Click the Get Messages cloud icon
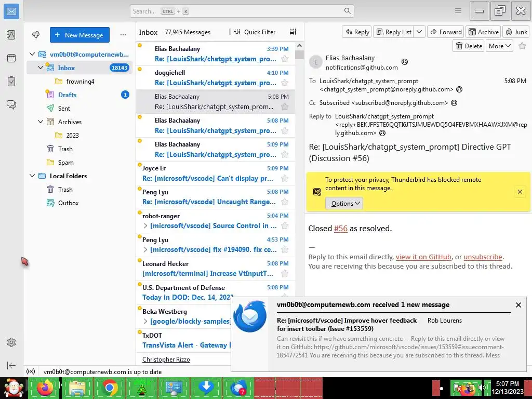The height and width of the screenshot is (399, 532). (36, 35)
